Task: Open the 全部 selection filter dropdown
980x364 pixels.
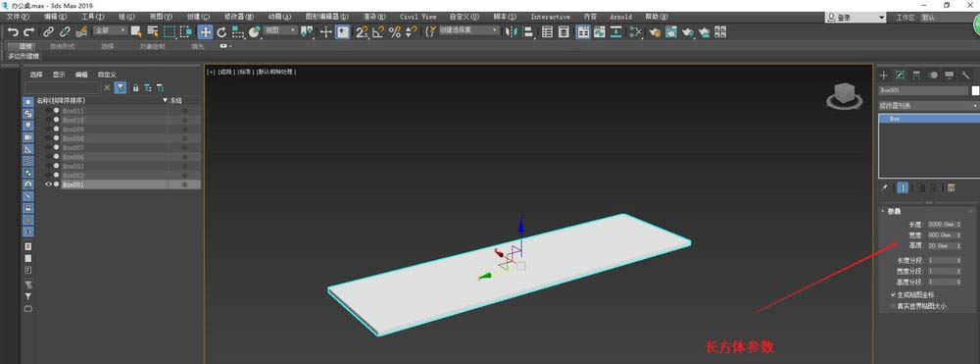Action: tap(110, 30)
